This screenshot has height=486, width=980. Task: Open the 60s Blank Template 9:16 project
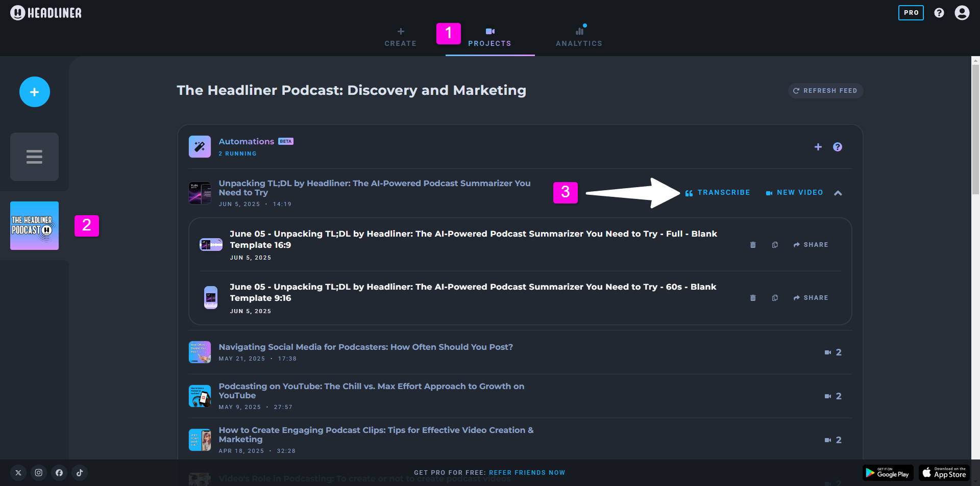pyautogui.click(x=473, y=292)
